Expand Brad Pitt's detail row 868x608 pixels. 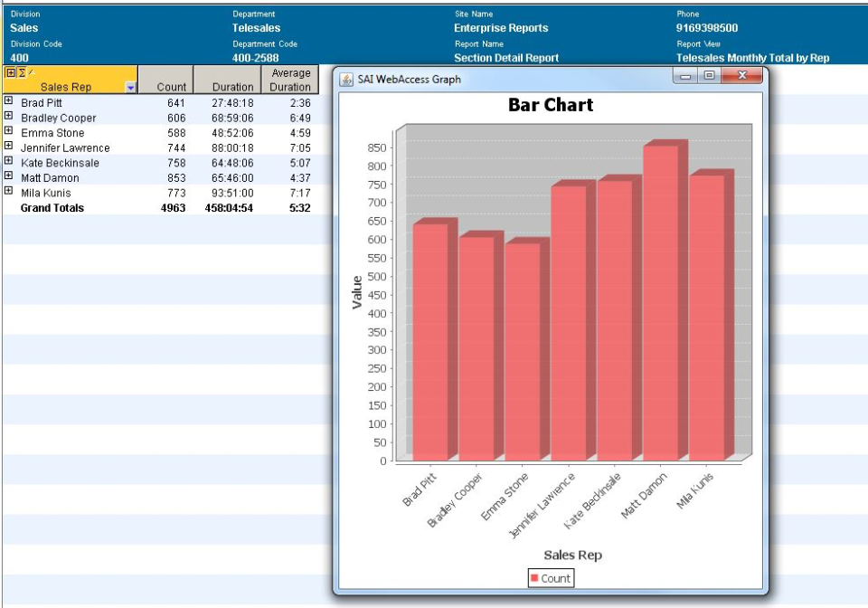point(8,102)
